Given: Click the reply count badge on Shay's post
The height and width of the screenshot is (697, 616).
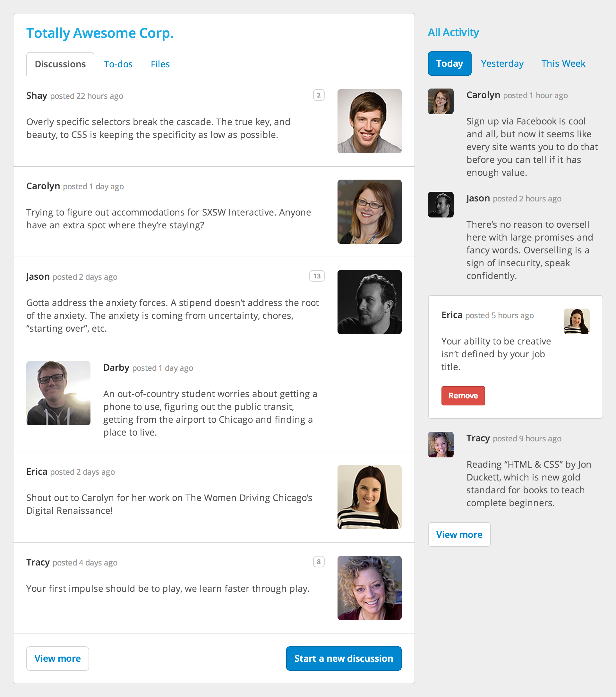Looking at the screenshot, I should pos(319,95).
